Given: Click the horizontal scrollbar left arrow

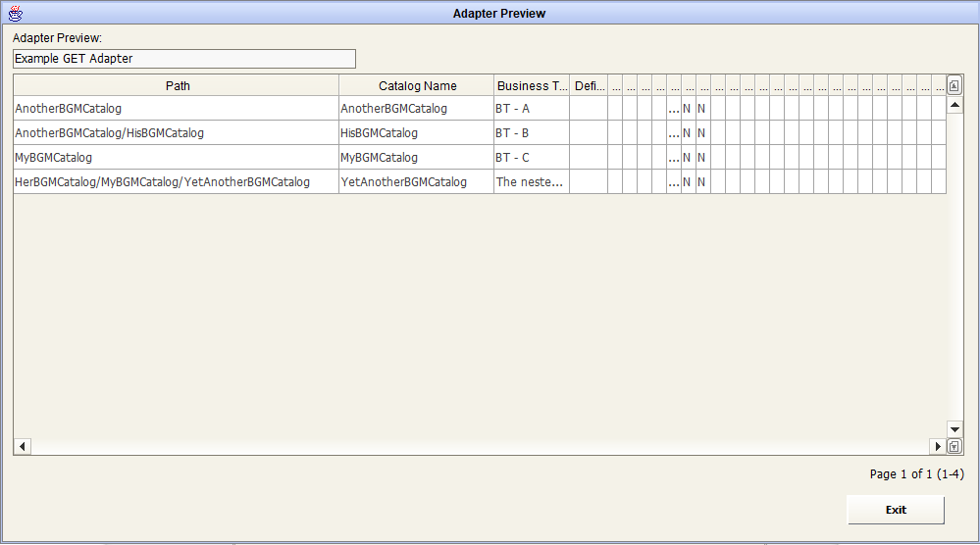Looking at the screenshot, I should click(23, 446).
